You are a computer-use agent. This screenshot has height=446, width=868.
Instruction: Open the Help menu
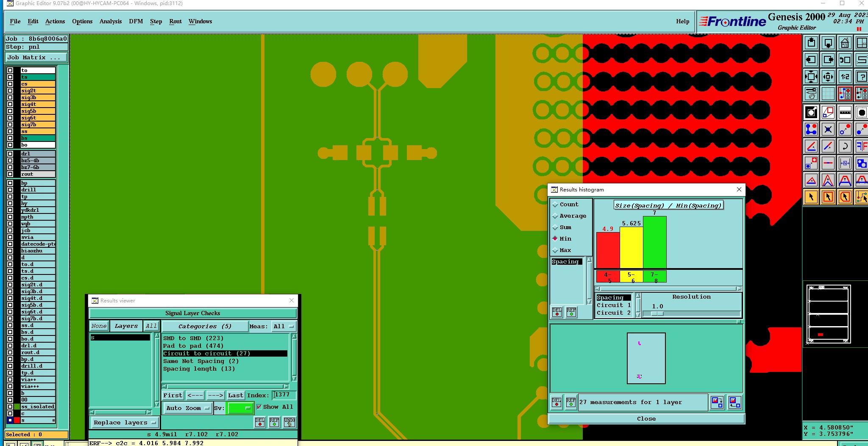pyautogui.click(x=682, y=22)
